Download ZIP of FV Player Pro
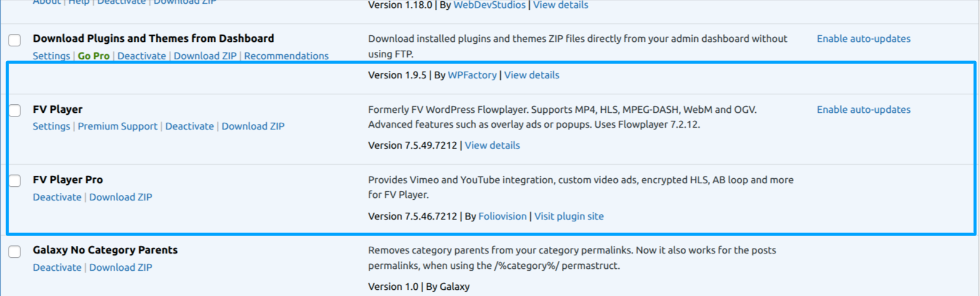 point(120,197)
